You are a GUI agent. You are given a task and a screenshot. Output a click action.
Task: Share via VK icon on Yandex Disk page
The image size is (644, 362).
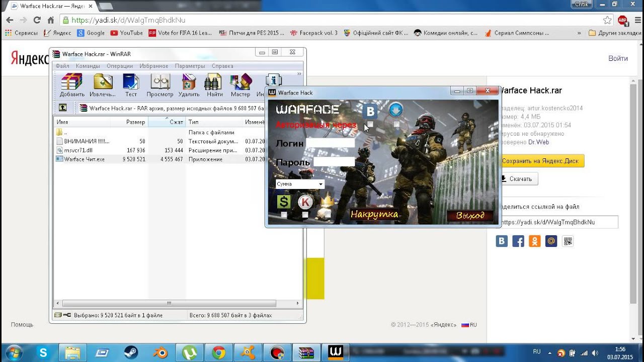[502, 241]
